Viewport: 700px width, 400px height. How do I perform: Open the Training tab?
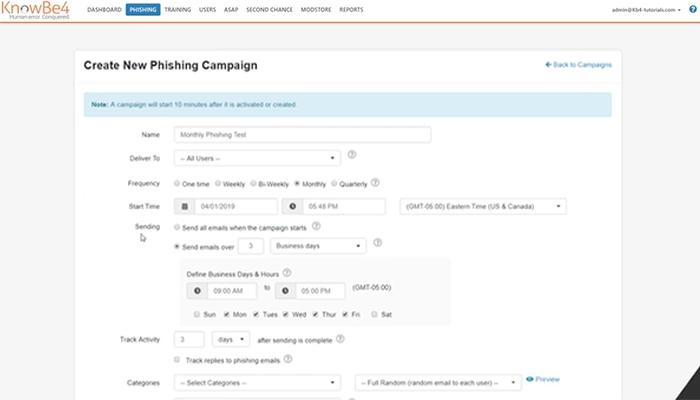(x=178, y=9)
